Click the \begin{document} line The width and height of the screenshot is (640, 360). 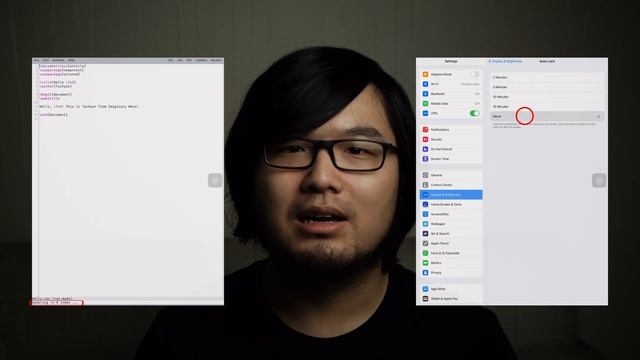(x=56, y=94)
